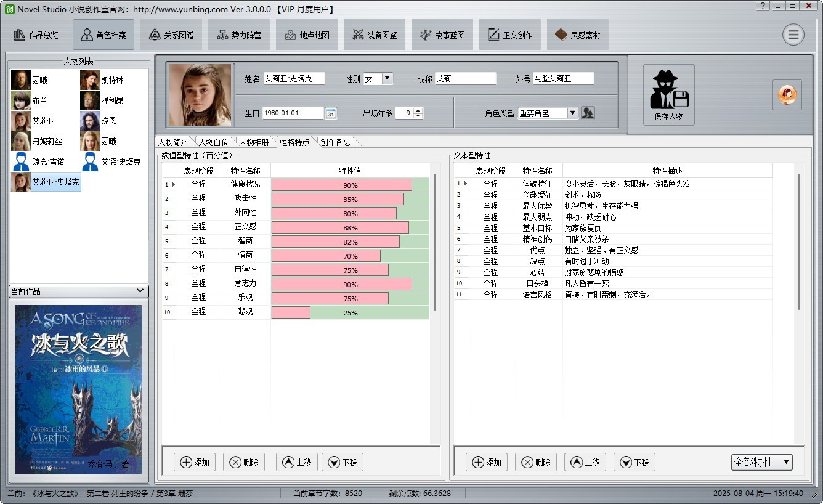Open the 地点地图 location map module
Screen dimensions: 823x504
[x=307, y=35]
